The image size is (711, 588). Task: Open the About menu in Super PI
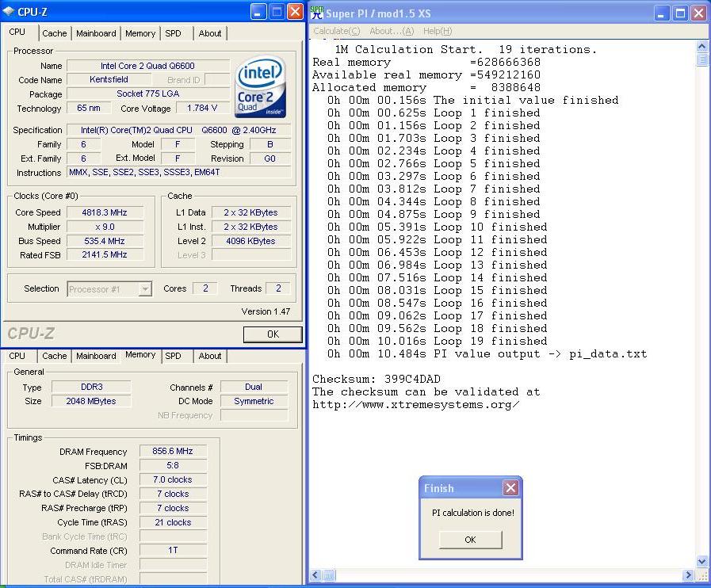tap(392, 31)
